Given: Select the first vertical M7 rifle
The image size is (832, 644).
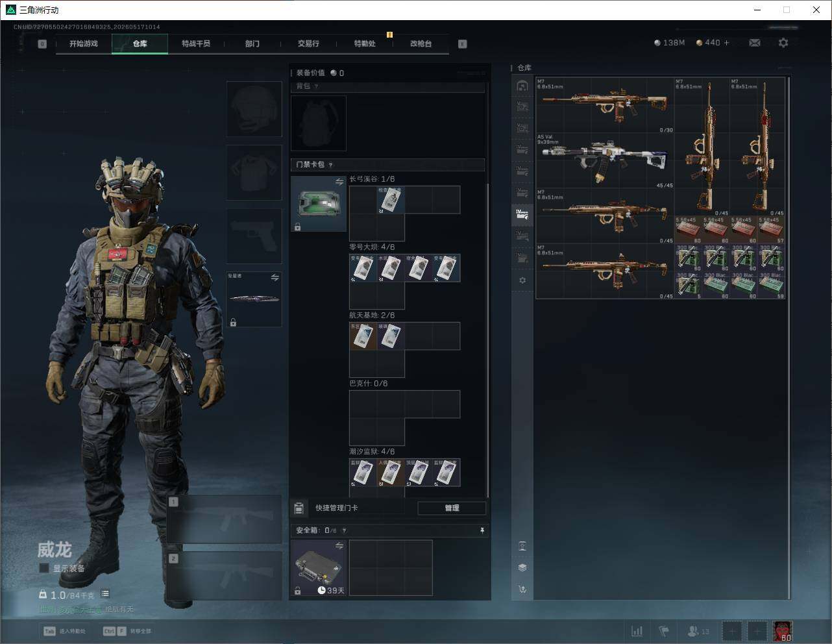Looking at the screenshot, I should [x=702, y=147].
